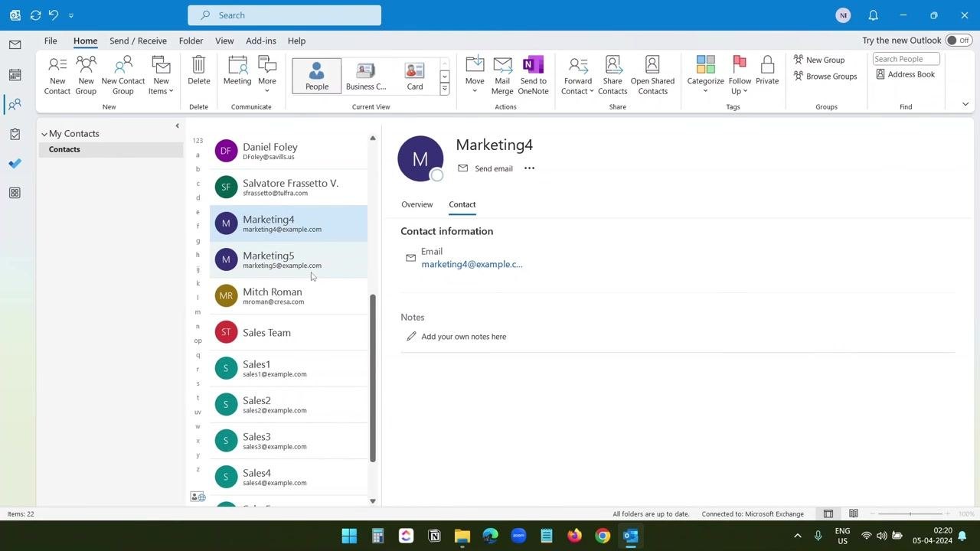This screenshot has height=551, width=980.
Task: Select the Sales Team contact group
Action: pos(289,332)
